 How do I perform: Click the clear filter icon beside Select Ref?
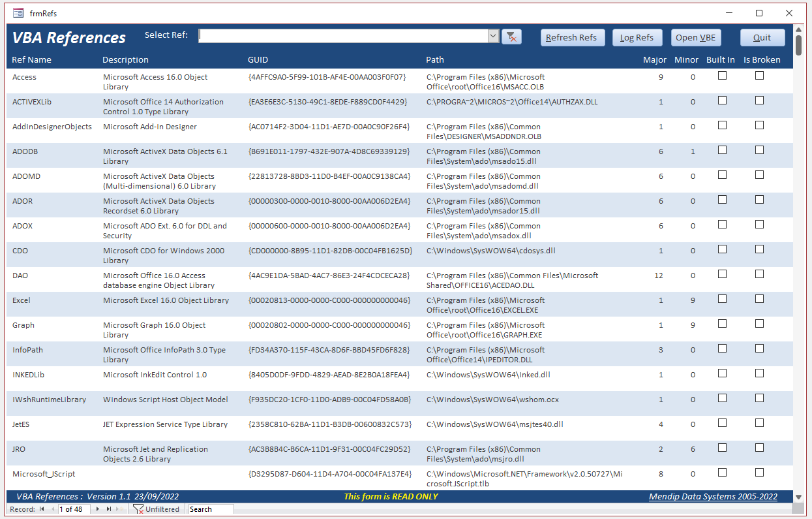pos(511,37)
